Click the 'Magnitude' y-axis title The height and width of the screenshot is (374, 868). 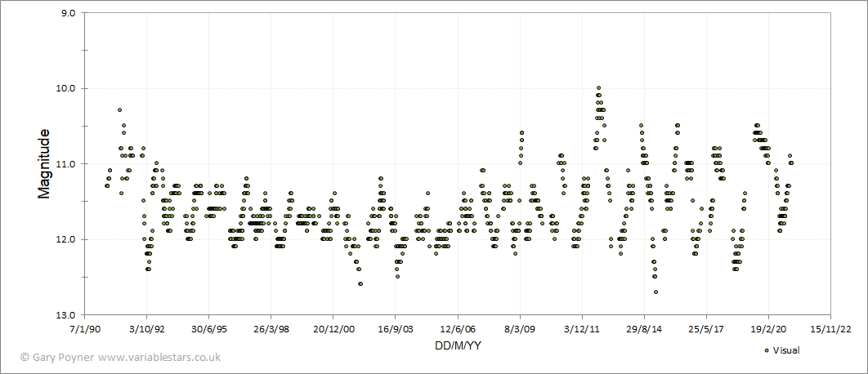[x=44, y=164]
